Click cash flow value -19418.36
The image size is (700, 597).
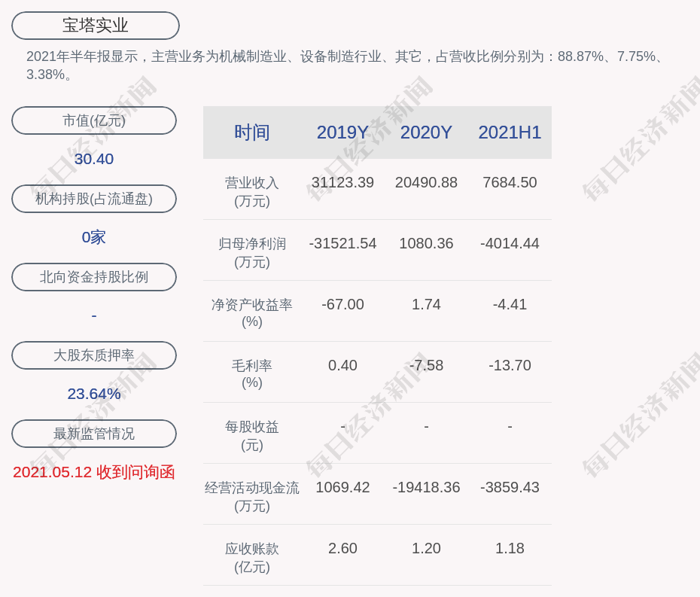tap(426, 487)
